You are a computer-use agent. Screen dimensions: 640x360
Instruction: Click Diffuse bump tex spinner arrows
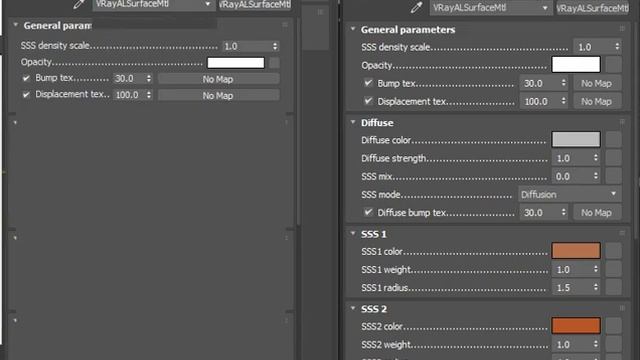click(x=563, y=213)
